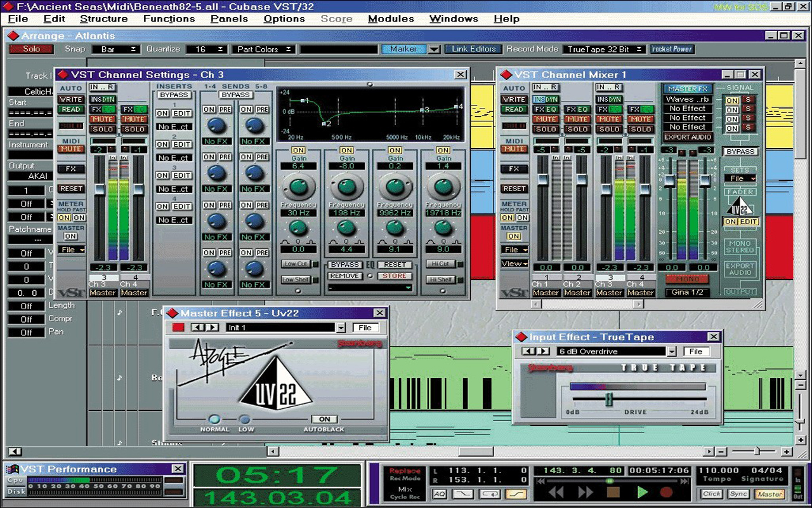Click the Hi Shelf button in Channel Settings EQ

click(x=441, y=279)
